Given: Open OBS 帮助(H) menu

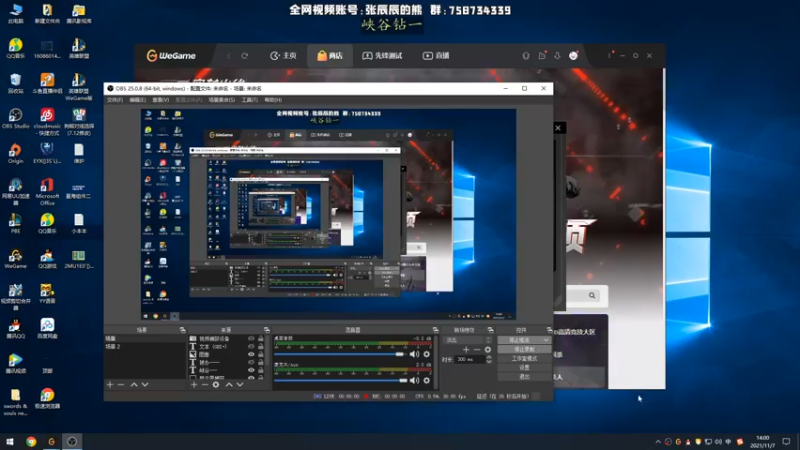Looking at the screenshot, I should coord(273,100).
